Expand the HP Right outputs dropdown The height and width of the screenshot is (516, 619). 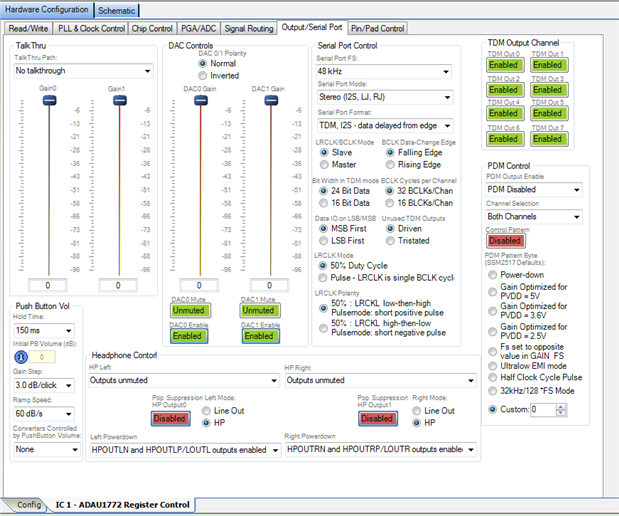click(x=381, y=381)
